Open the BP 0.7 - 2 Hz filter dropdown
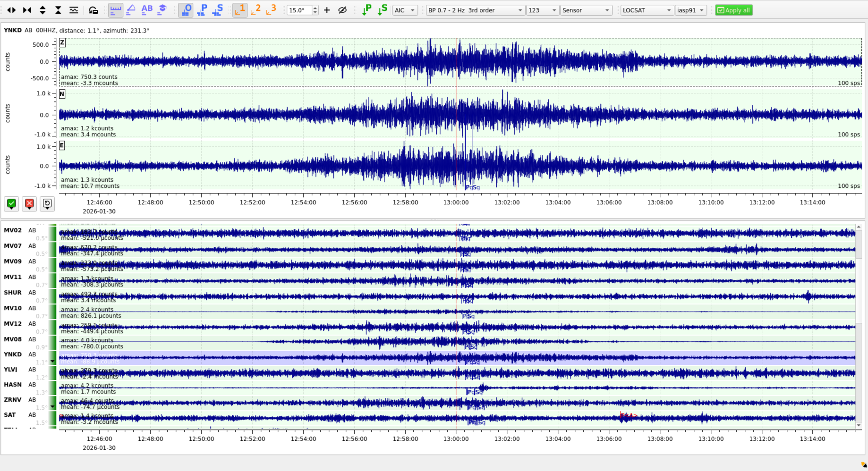 click(x=475, y=10)
